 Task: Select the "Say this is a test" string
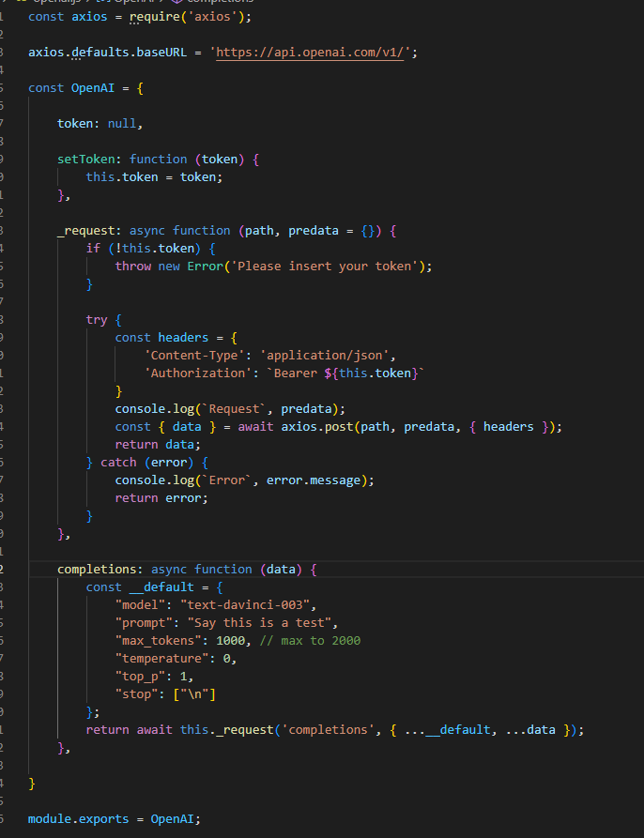point(259,622)
